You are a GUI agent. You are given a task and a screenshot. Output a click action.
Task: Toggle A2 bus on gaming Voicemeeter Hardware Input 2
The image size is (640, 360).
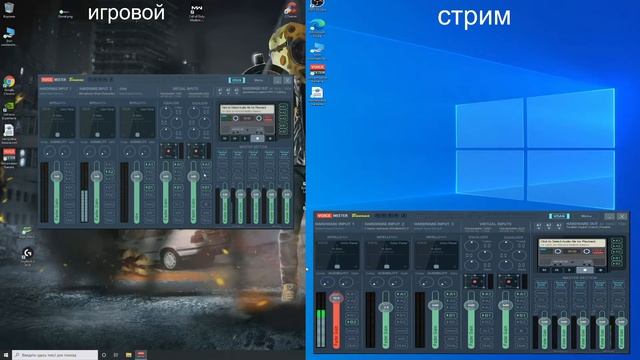(x=109, y=172)
